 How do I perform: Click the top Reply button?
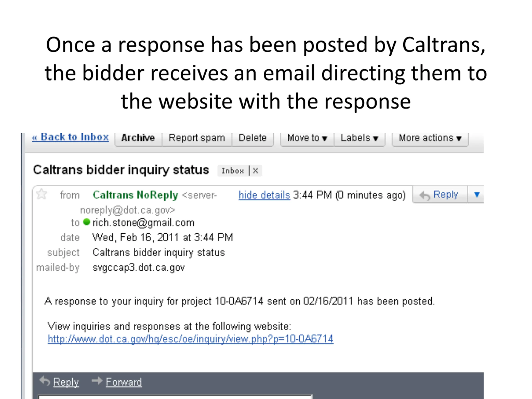440,195
